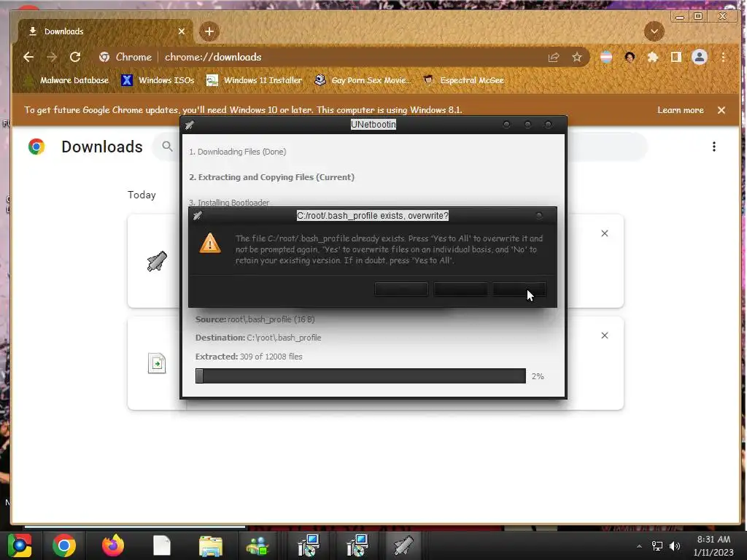Bookmark this page with the star icon
The width and height of the screenshot is (747, 560).
[x=577, y=58]
